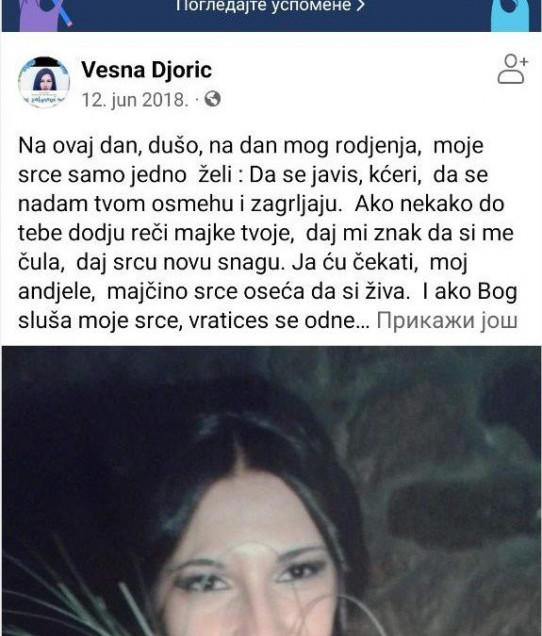Tap the post line 'nadam tvom osmehu i zagrljaju'
The width and height of the screenshot is (542, 636).
[180, 204]
